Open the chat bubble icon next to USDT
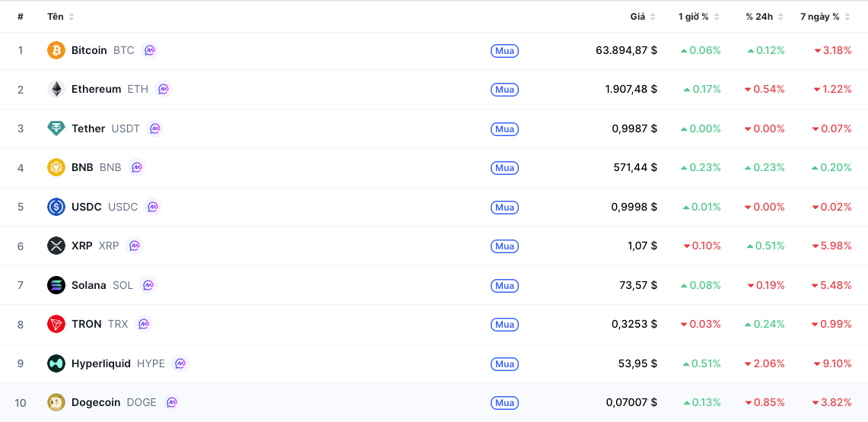The width and height of the screenshot is (868, 422). tap(155, 129)
